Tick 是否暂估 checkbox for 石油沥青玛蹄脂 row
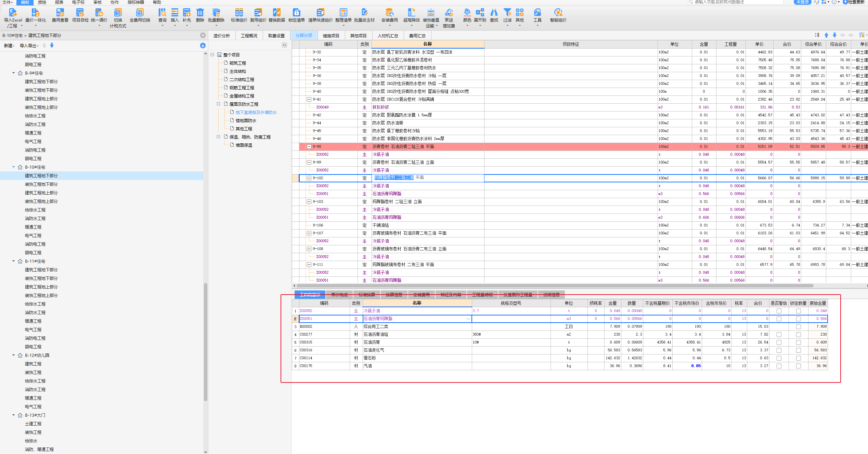Screen dimensions: 868x454 pos(779,319)
